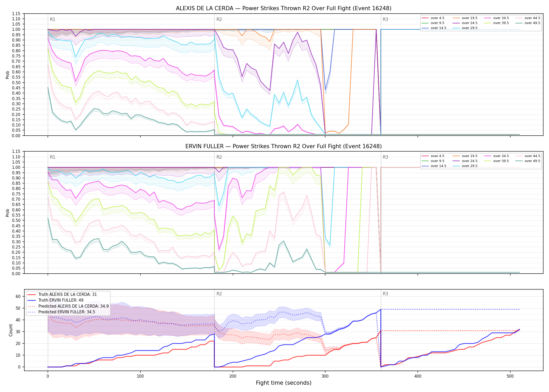Select 'over 29.5' label in Ervin chart legend
This screenshot has height=392, width=549.
(470, 166)
